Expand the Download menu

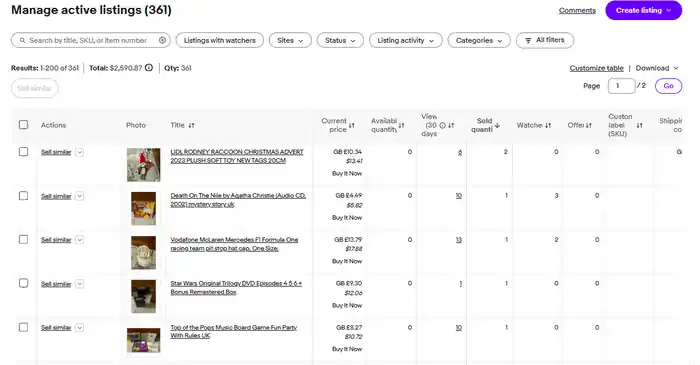[x=657, y=68]
